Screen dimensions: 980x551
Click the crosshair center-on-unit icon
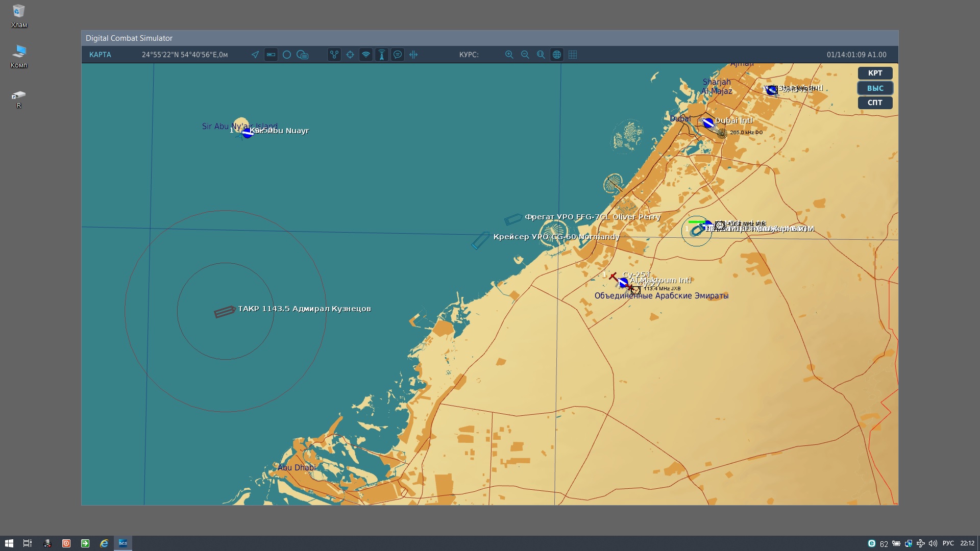click(350, 55)
